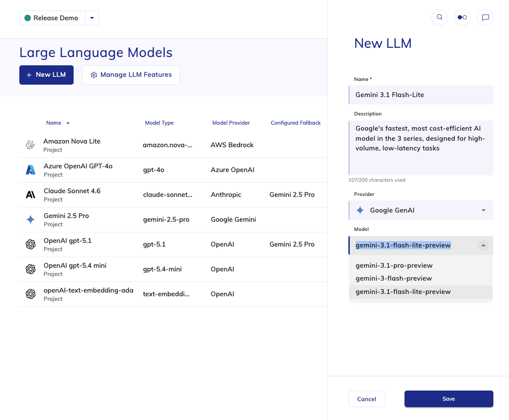Click the OpenAI logo beside OpenAI gpt-5.1
This screenshot has height=420, width=509.
point(30,244)
